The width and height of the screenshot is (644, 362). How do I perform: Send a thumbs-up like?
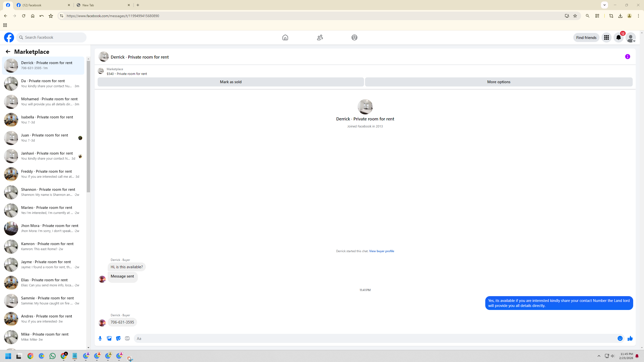630,338
